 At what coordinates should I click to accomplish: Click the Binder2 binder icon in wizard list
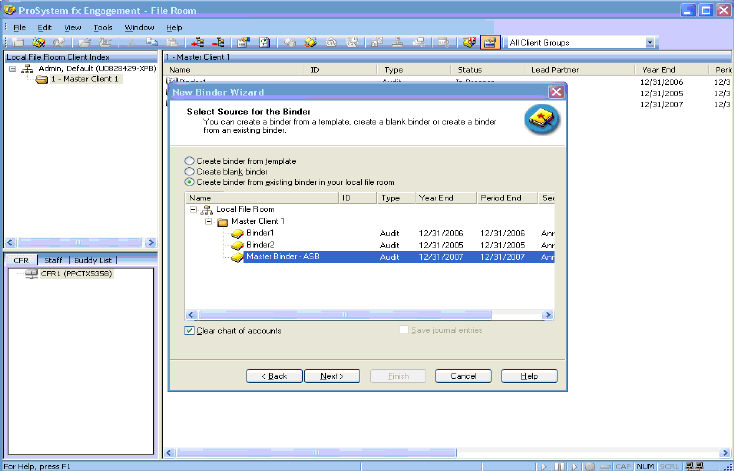(x=237, y=244)
